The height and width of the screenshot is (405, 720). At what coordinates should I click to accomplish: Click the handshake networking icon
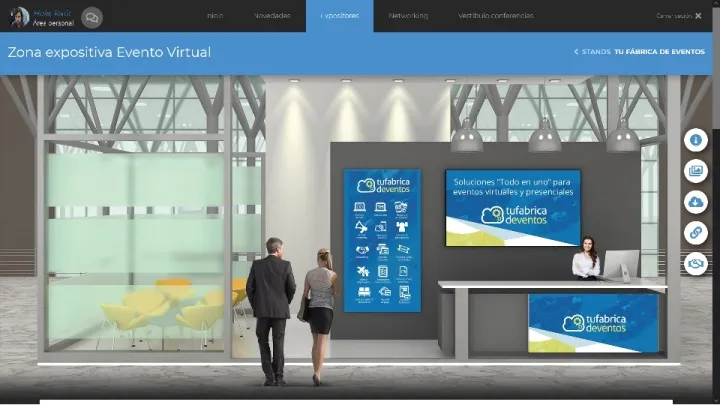tap(696, 264)
